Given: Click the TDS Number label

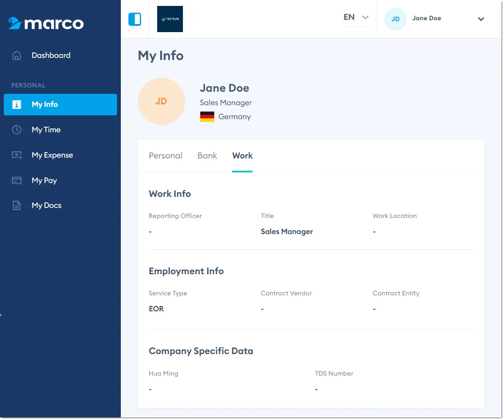Looking at the screenshot, I should (334, 374).
